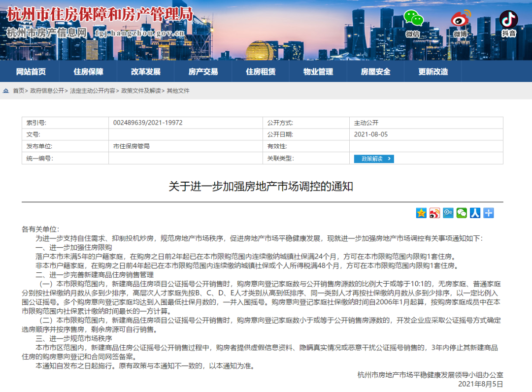Share article via Renren icon
The width and height of the screenshot is (532, 392).
click(475, 213)
